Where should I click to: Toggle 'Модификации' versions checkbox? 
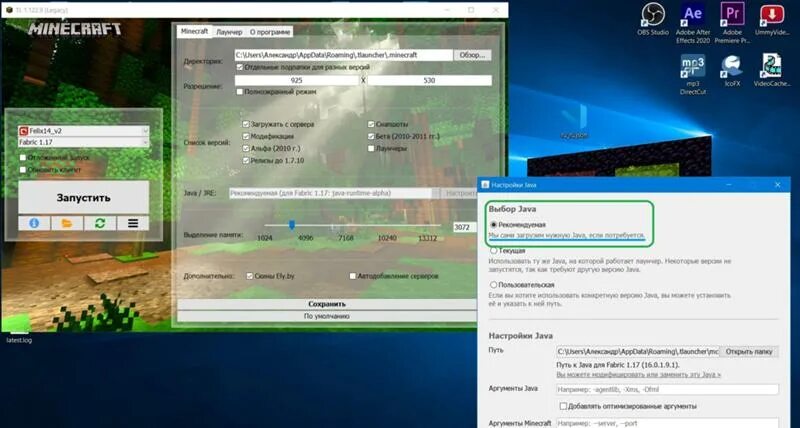245,136
